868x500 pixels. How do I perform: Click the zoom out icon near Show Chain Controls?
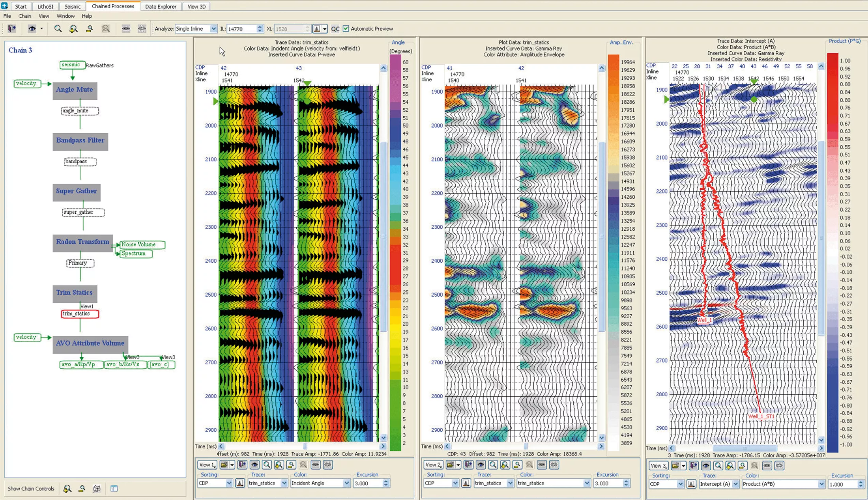82,489
